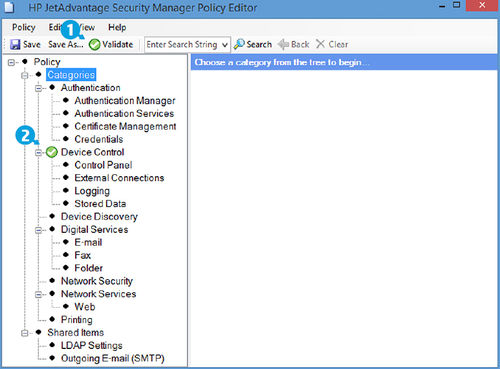Click the Shared Items tree label
Viewport: 500px width, 369px height.
point(76,332)
